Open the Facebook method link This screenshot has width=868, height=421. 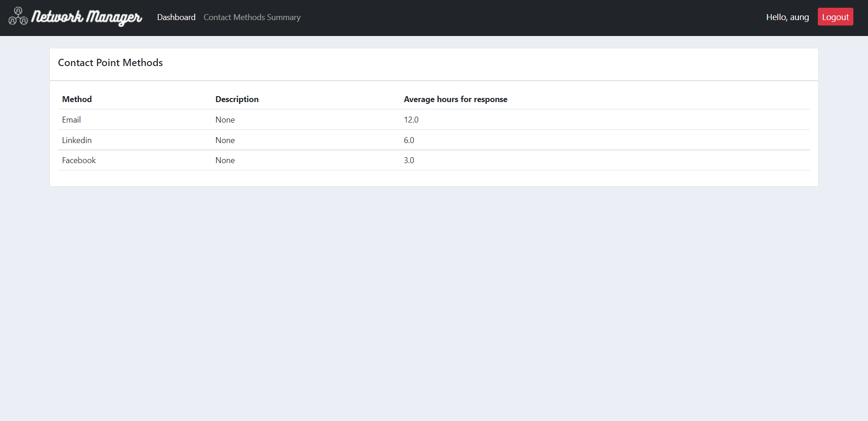point(79,160)
